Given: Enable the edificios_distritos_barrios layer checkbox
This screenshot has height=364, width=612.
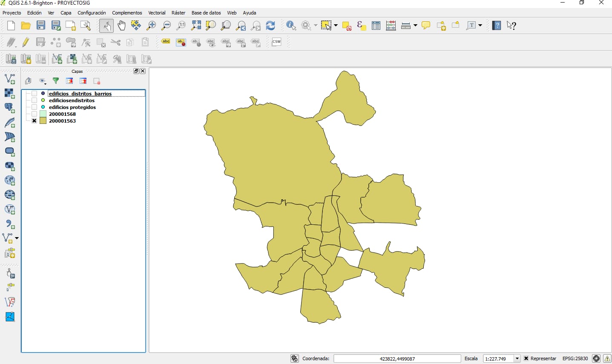Looking at the screenshot, I should point(34,94).
